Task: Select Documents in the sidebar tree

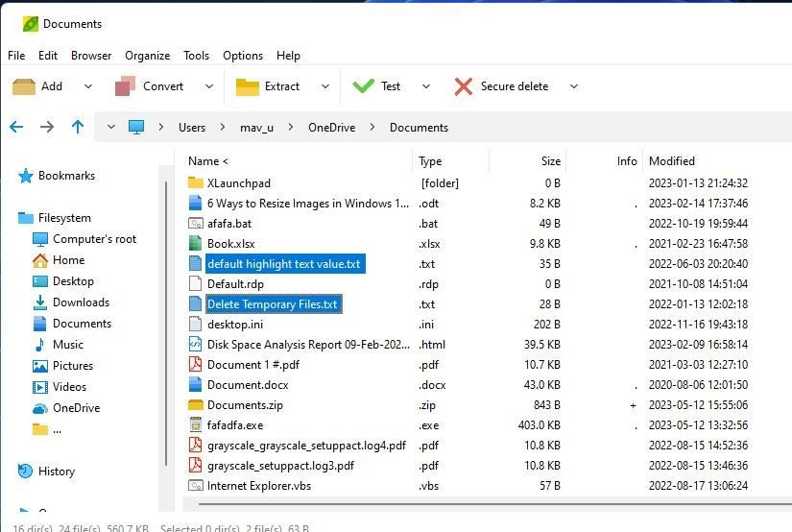Action: [x=82, y=324]
